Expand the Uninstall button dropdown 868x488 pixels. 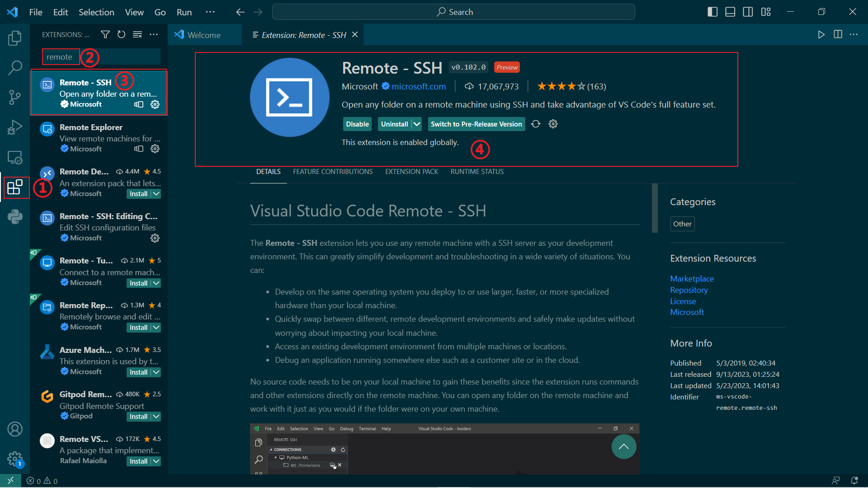pyautogui.click(x=416, y=124)
